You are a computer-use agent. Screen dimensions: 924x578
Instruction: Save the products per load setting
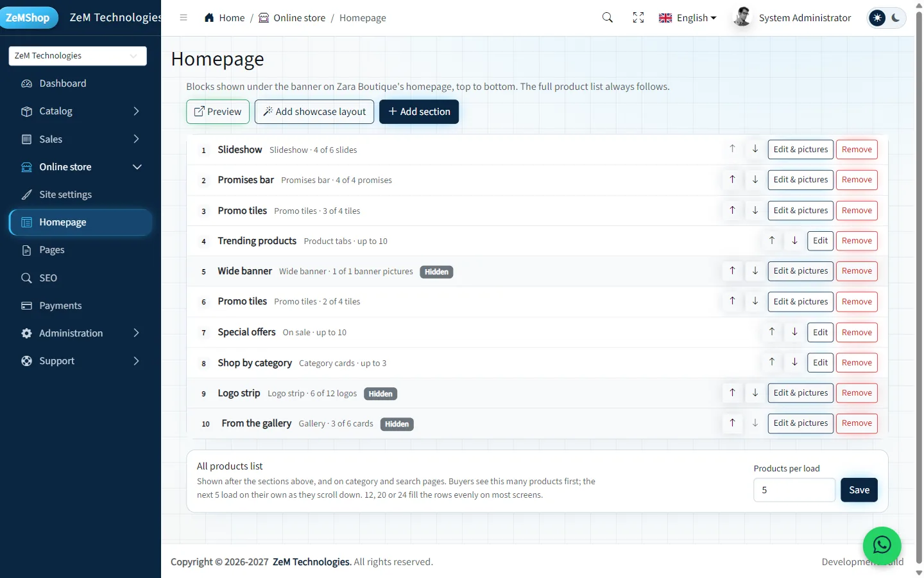coord(859,490)
